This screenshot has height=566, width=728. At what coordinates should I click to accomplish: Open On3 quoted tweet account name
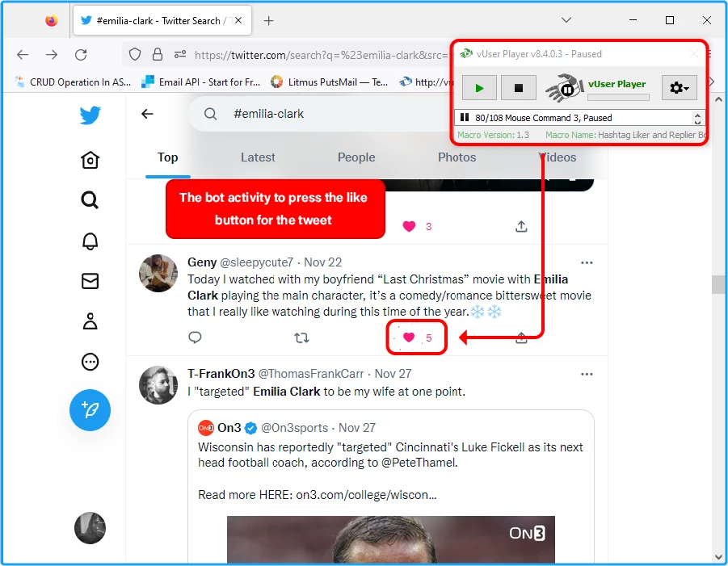point(229,428)
